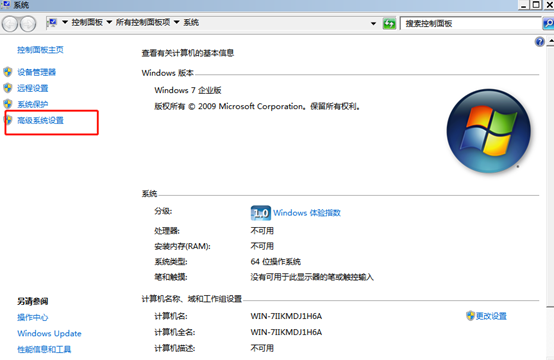Open Windows 体验指数 link
Screen dimensions: 554x360
click(x=307, y=213)
